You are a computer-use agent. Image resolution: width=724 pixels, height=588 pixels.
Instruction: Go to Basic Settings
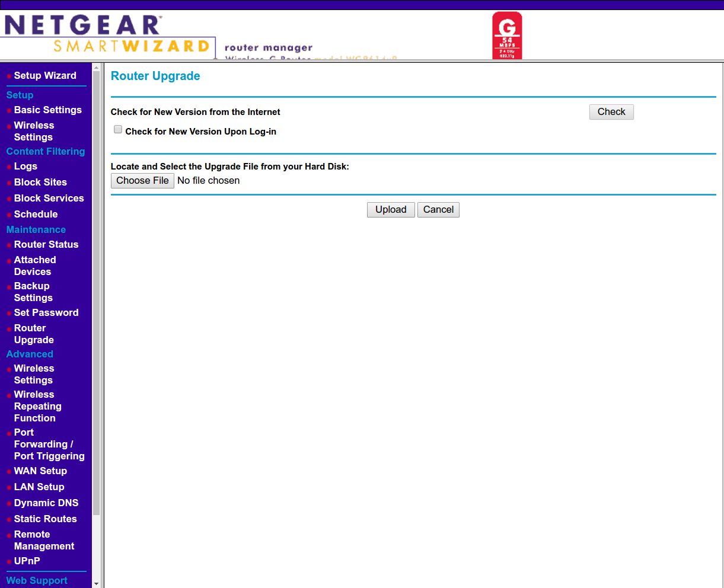[47, 110]
